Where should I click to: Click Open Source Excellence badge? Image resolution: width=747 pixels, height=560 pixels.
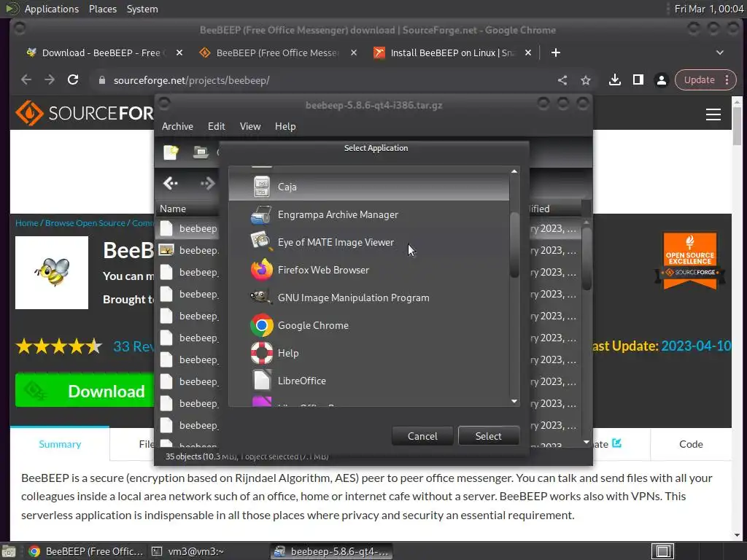pos(690,261)
